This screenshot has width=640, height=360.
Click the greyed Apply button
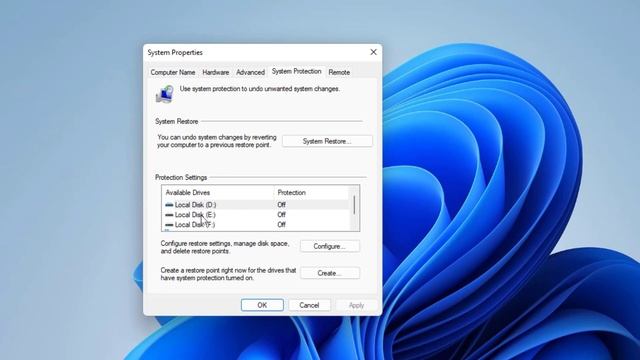[356, 305]
